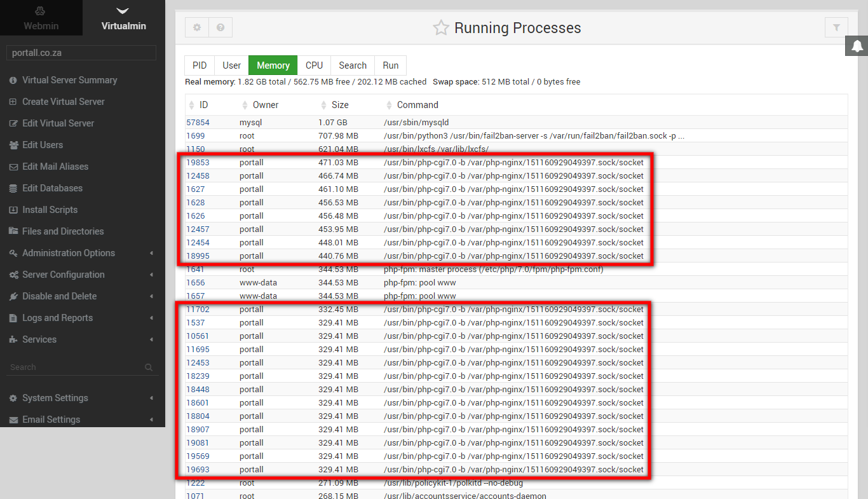The width and height of the screenshot is (868, 499).
Task: Open the notifications bell icon
Action: click(857, 46)
